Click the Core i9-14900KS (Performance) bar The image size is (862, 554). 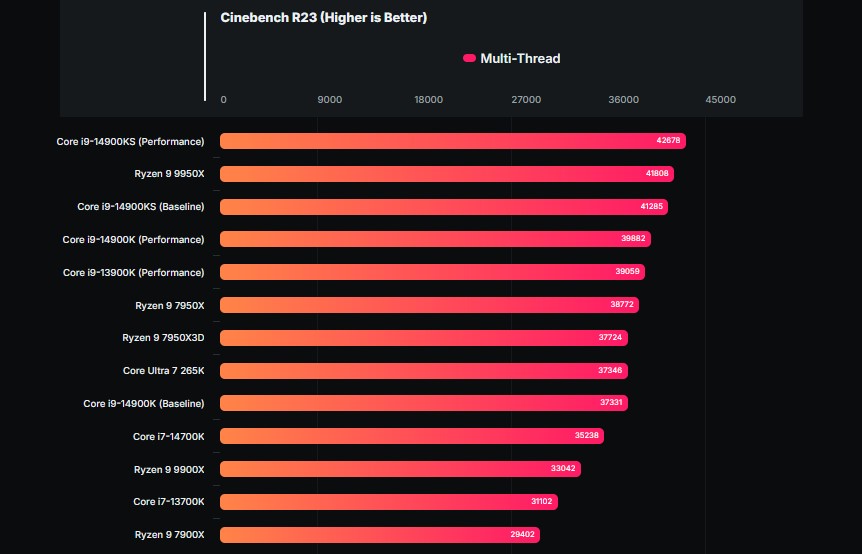[x=452, y=141]
